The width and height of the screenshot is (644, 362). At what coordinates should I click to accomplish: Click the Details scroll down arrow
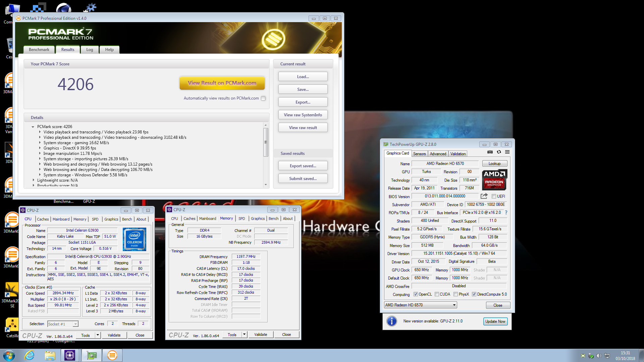266,185
